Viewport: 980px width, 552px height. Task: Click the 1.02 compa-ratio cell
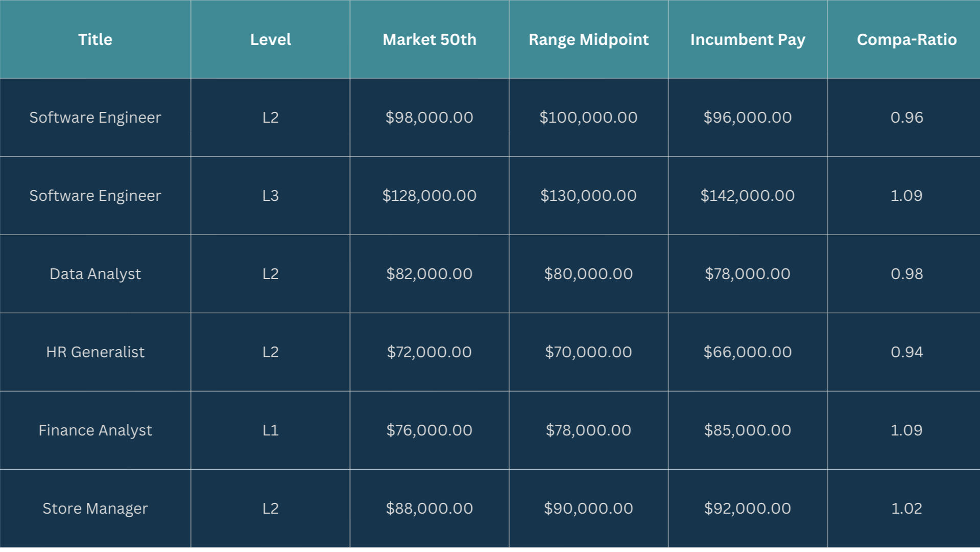click(x=906, y=509)
